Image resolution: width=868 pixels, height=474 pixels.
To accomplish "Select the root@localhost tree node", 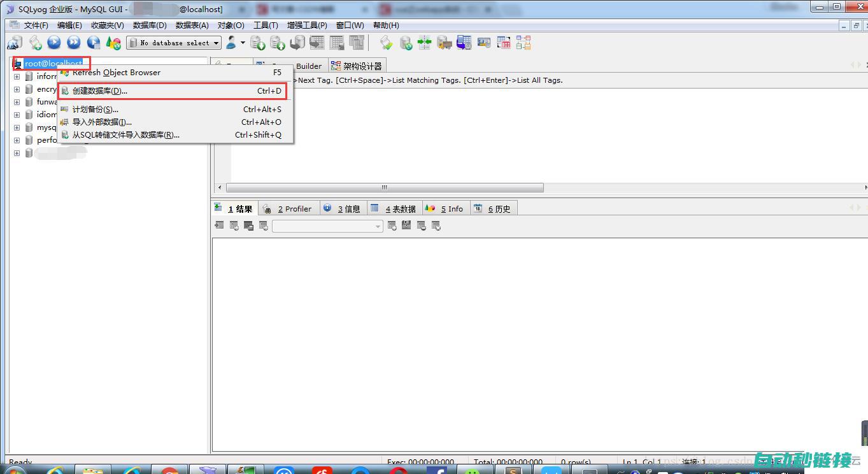I will [x=53, y=64].
